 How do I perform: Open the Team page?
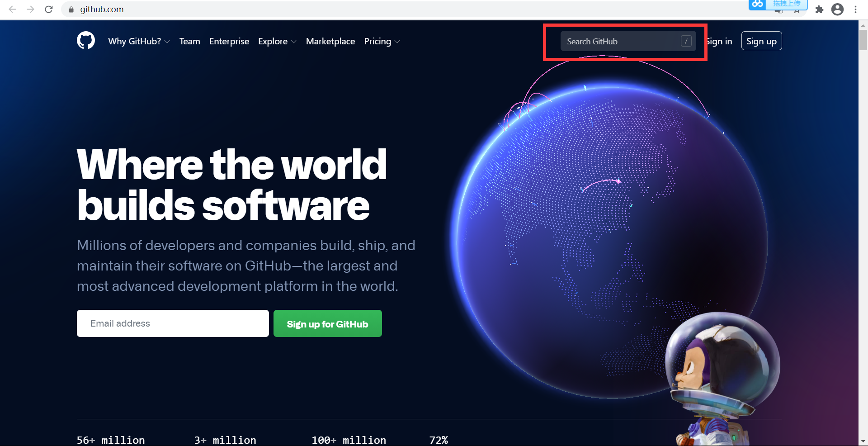(x=189, y=41)
